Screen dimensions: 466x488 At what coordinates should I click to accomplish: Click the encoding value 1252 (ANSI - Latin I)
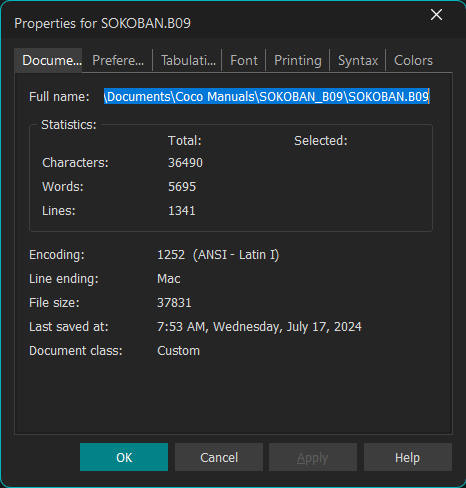click(218, 255)
